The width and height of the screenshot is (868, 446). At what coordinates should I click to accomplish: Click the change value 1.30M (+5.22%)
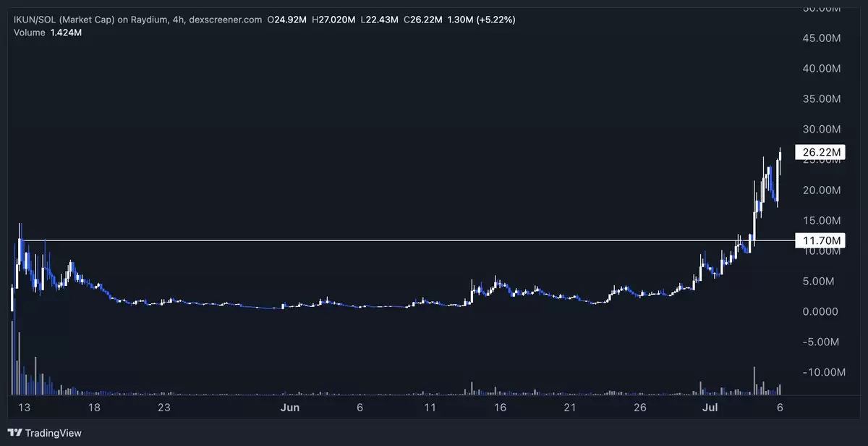click(x=482, y=20)
